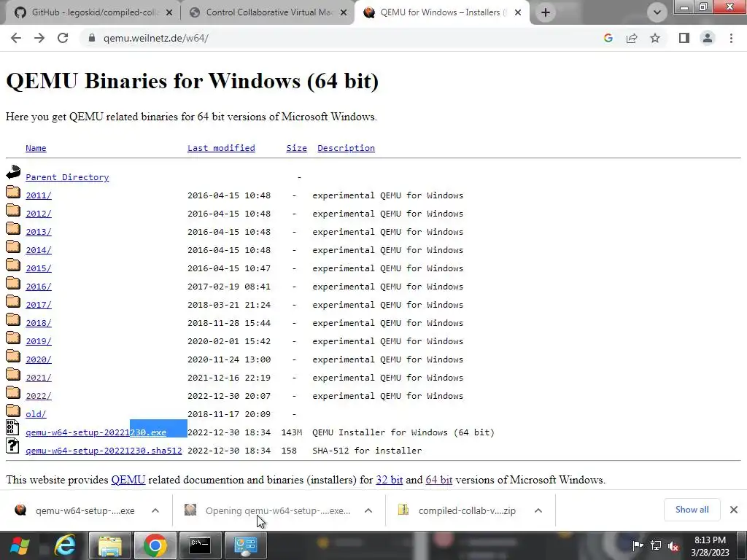
Task: Click the folder icon beside old/
Action: click(x=13, y=411)
